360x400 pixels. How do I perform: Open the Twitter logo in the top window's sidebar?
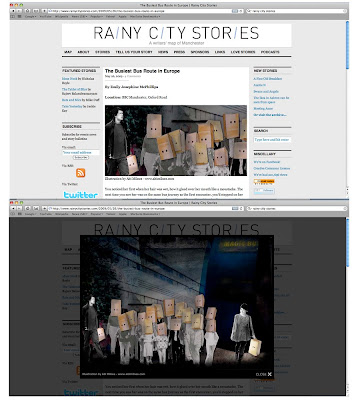[x=81, y=195]
